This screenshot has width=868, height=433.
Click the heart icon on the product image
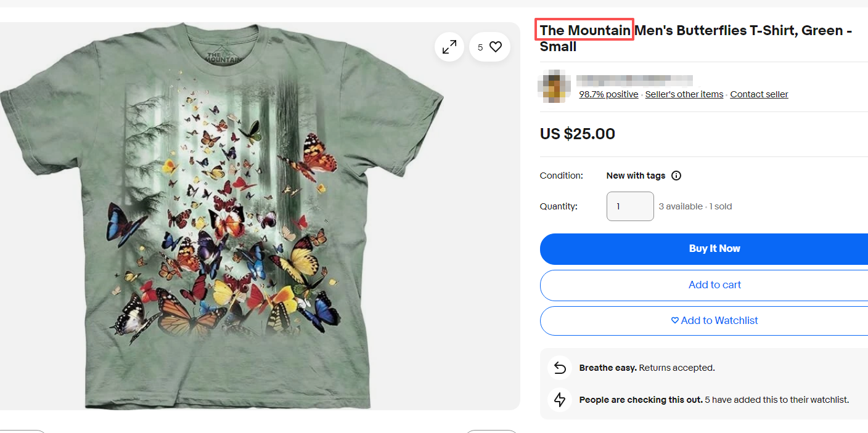(496, 47)
